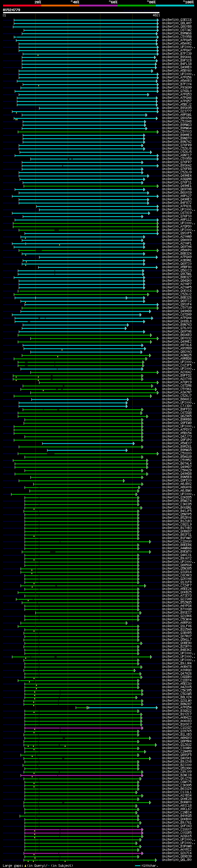Select the UniRef100_C1N4M9 label

pyautogui.click(x=177, y=751)
